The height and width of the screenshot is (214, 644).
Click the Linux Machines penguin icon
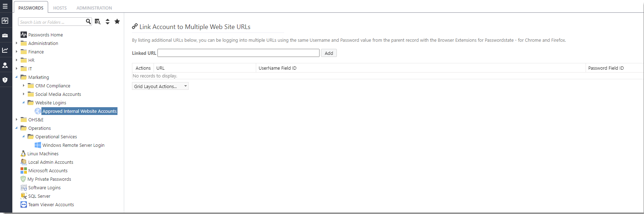pyautogui.click(x=23, y=154)
